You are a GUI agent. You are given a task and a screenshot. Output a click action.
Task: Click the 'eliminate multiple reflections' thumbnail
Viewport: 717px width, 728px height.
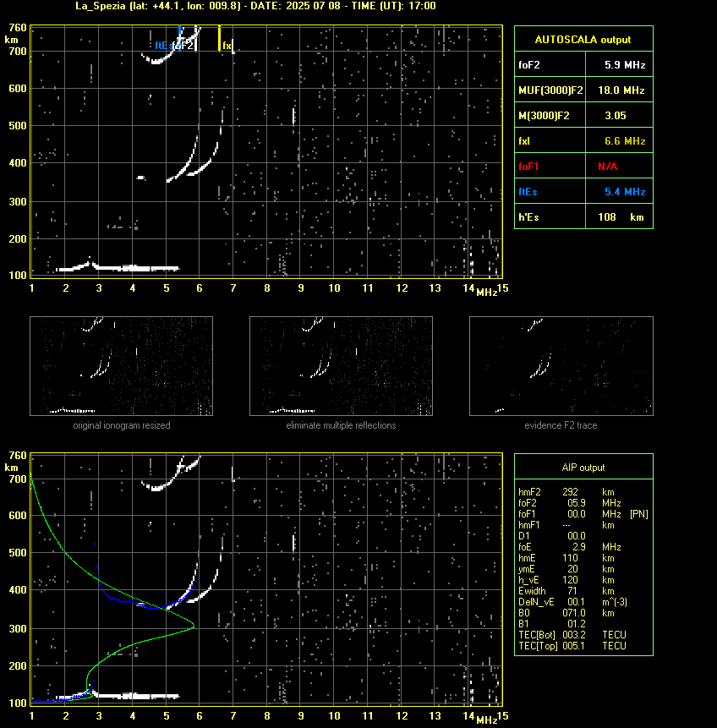(341, 366)
